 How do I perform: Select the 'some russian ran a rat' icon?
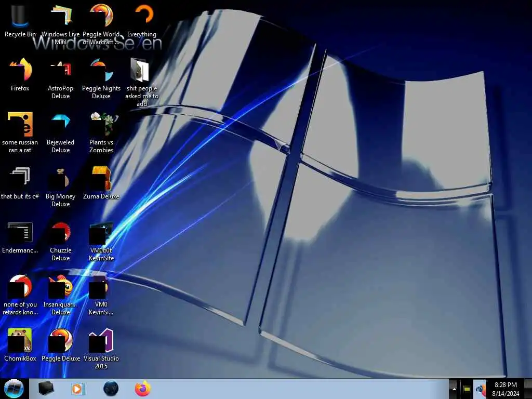pyautogui.click(x=20, y=132)
